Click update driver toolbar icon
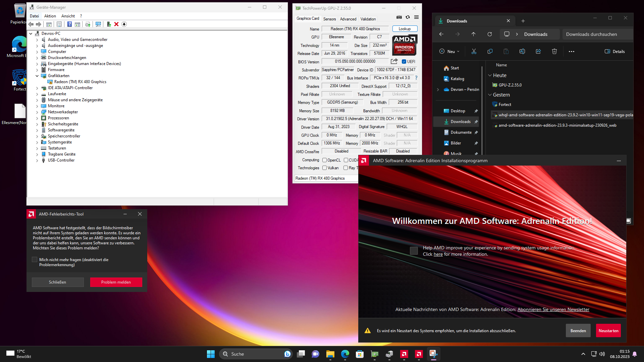 coord(109,24)
